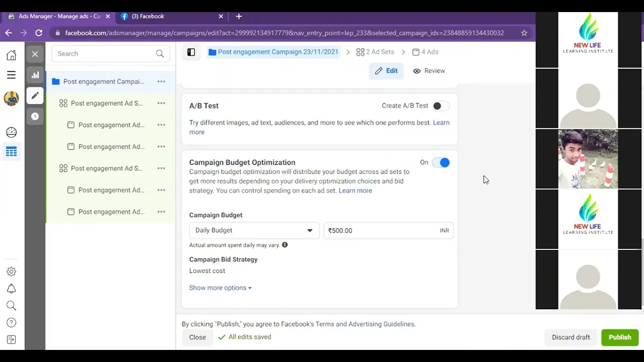Select the pencil edit mode icon
The height and width of the screenshot is (362, 644).
(35, 96)
